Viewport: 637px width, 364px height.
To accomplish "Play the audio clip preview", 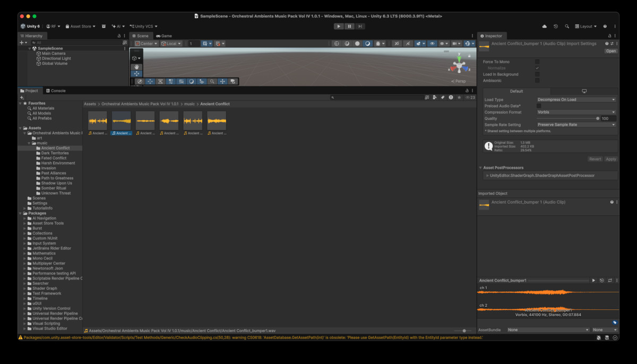I will point(593,280).
